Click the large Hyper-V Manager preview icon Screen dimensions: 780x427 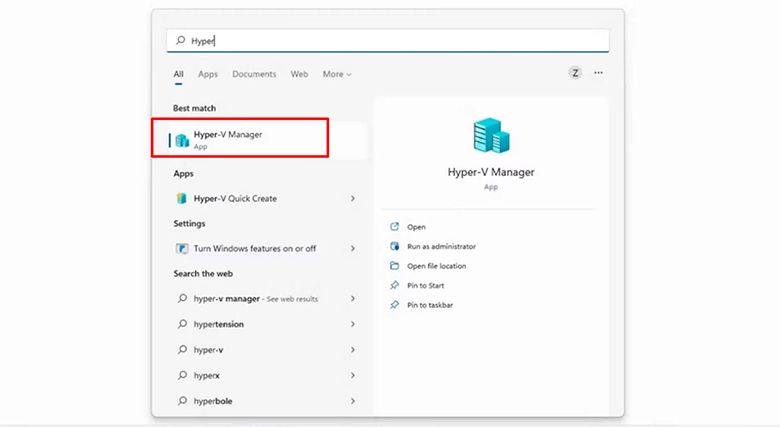[491, 135]
